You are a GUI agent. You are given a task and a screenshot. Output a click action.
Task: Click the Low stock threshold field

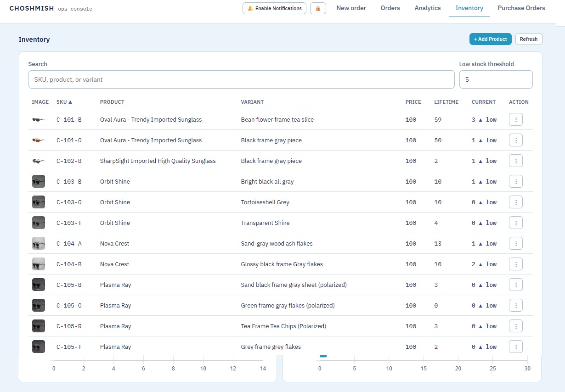coord(496,79)
